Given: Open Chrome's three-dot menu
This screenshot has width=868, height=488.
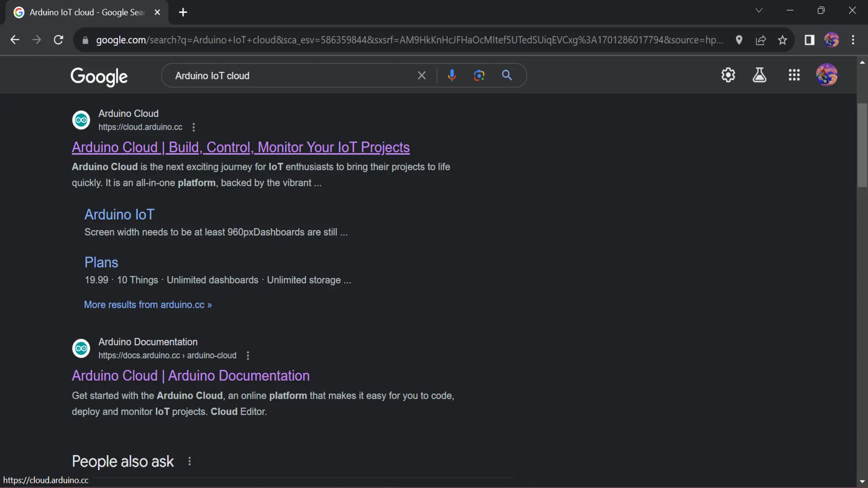Looking at the screenshot, I should tap(853, 40).
